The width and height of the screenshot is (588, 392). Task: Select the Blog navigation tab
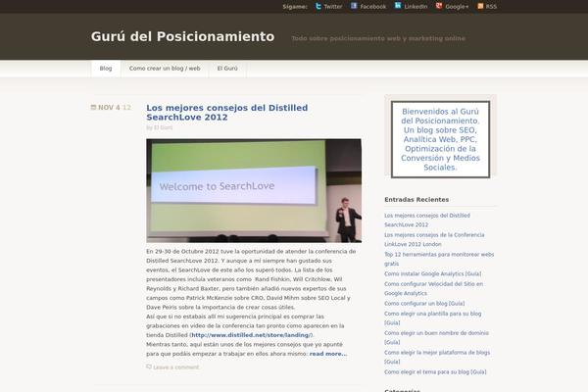pyautogui.click(x=106, y=69)
